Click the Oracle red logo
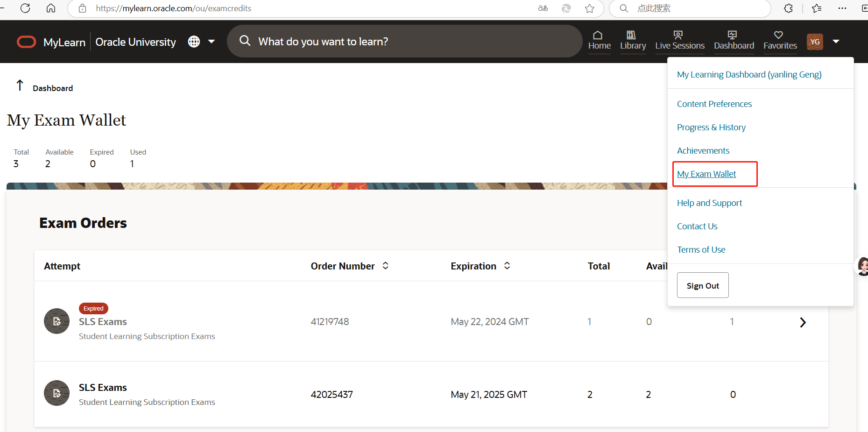This screenshot has width=868, height=432. 27,42
